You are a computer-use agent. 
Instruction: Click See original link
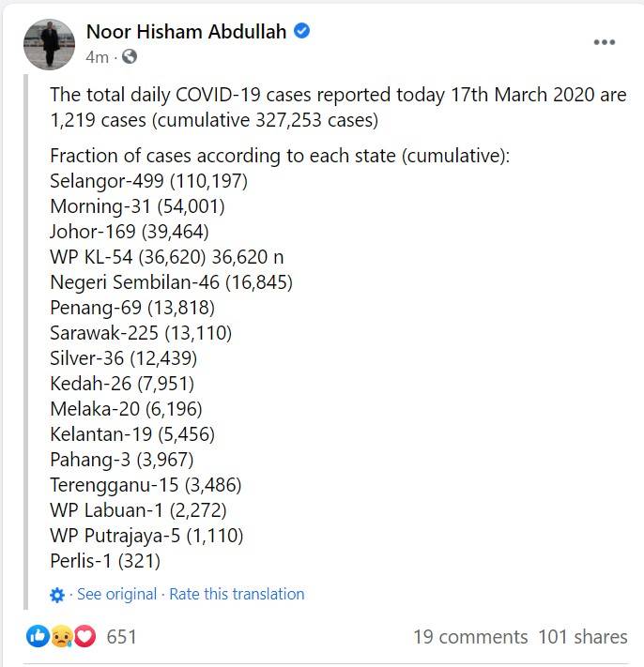pyautogui.click(x=117, y=594)
